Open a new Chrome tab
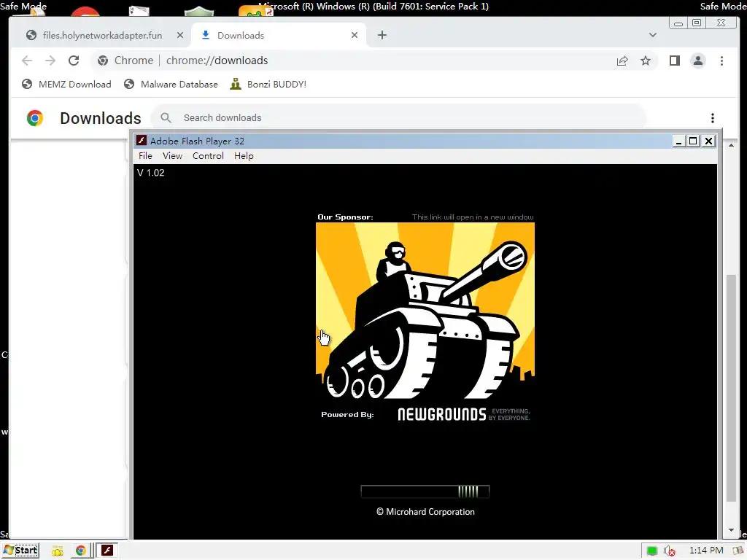747x560 pixels. pyautogui.click(x=382, y=35)
